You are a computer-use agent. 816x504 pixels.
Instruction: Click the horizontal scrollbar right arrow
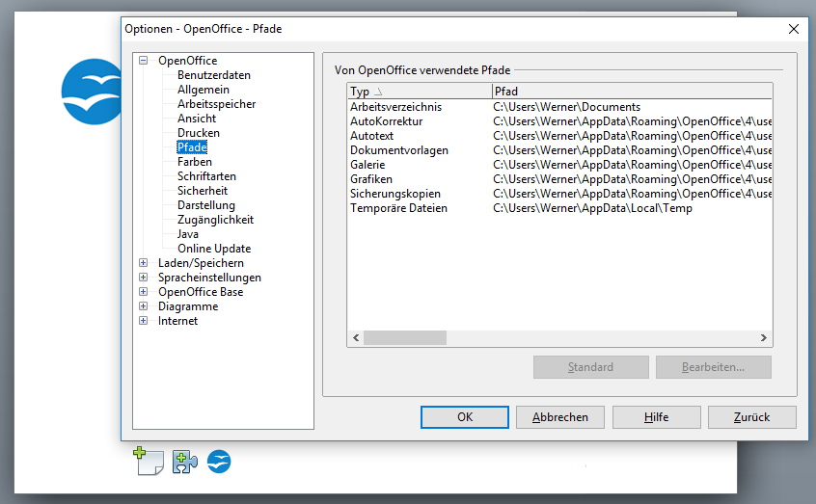pos(764,338)
